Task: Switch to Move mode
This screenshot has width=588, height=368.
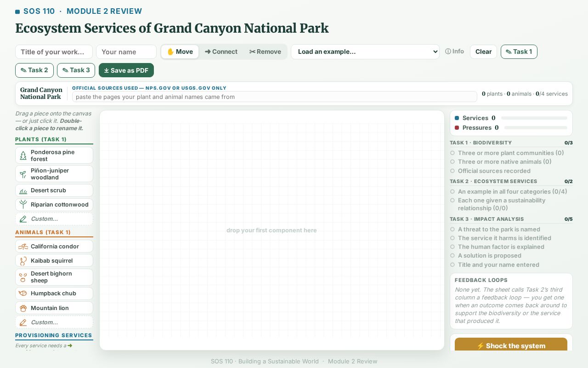Action: 180,52
